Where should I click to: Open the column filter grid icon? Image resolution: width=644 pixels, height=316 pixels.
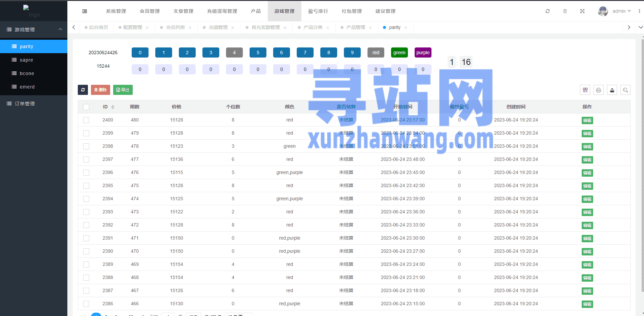click(585, 90)
